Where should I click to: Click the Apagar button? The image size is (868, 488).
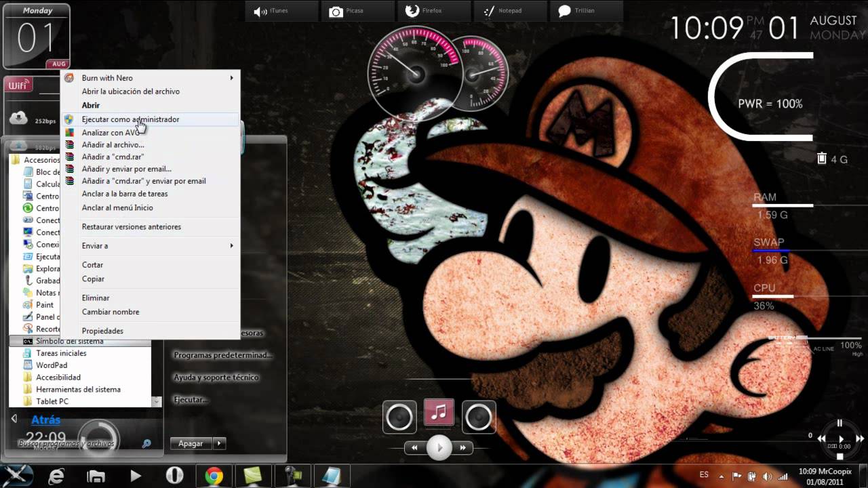tap(191, 443)
